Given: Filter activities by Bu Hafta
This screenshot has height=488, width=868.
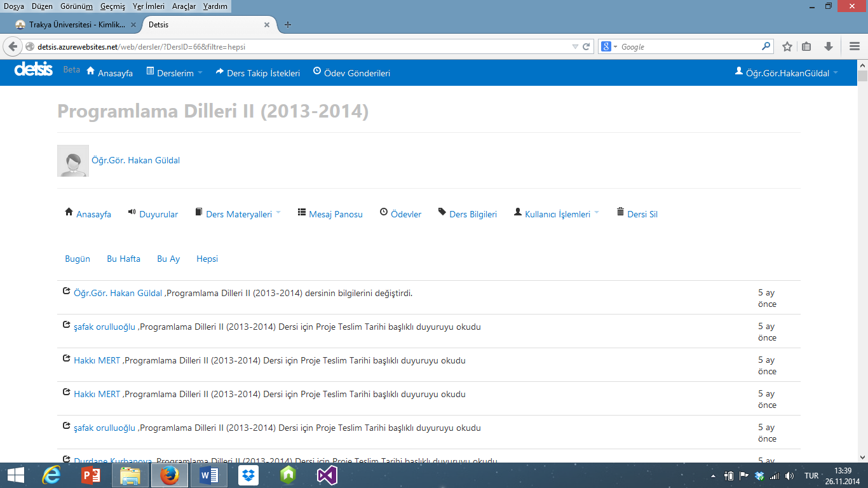Looking at the screenshot, I should (x=123, y=259).
